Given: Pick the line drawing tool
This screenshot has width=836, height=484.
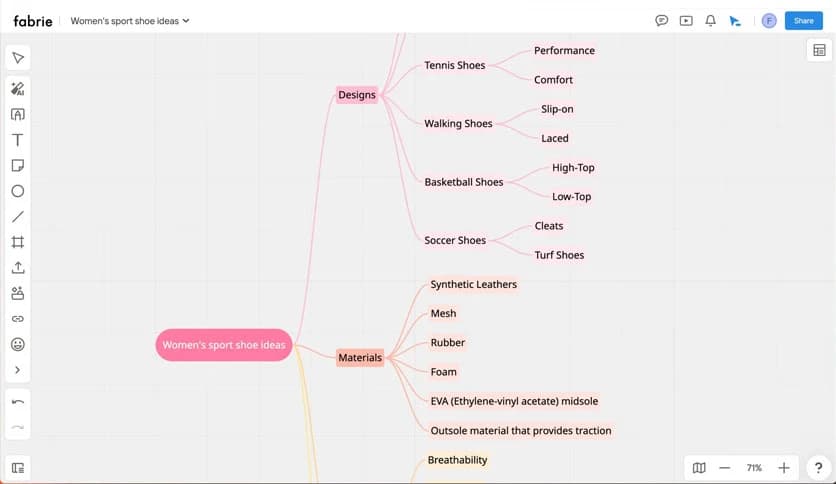Looking at the screenshot, I should point(18,217).
